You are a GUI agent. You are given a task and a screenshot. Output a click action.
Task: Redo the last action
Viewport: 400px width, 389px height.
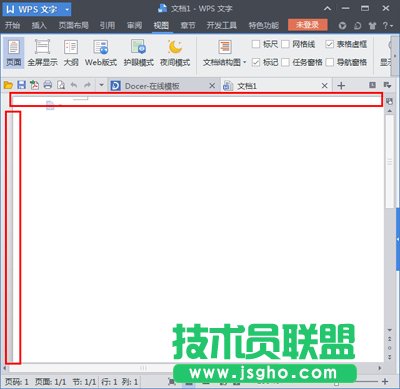[87, 85]
